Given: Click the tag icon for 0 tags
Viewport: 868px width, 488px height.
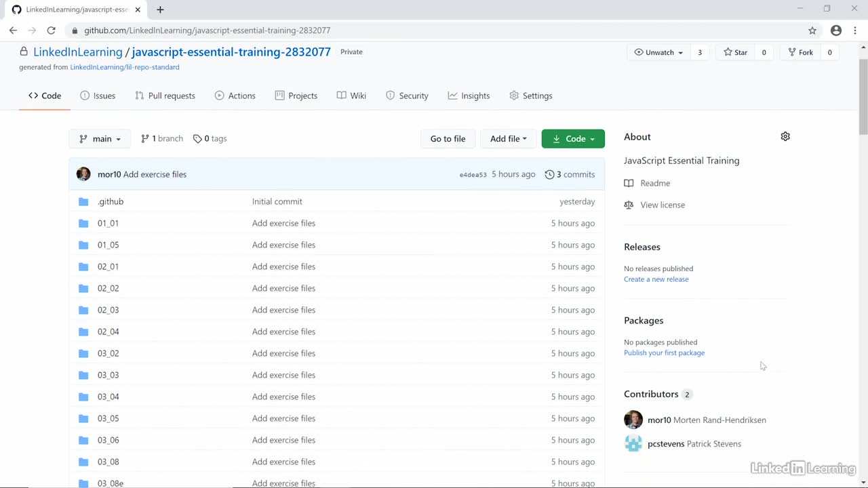Looking at the screenshot, I should tap(197, 138).
